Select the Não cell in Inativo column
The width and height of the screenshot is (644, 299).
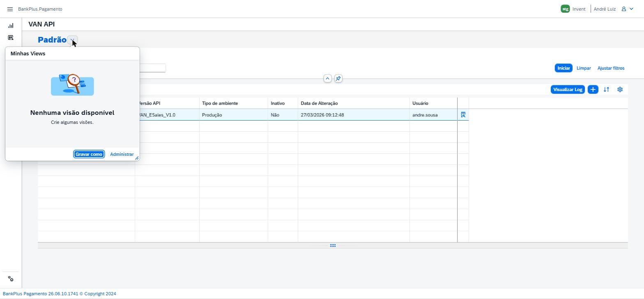coord(283,115)
